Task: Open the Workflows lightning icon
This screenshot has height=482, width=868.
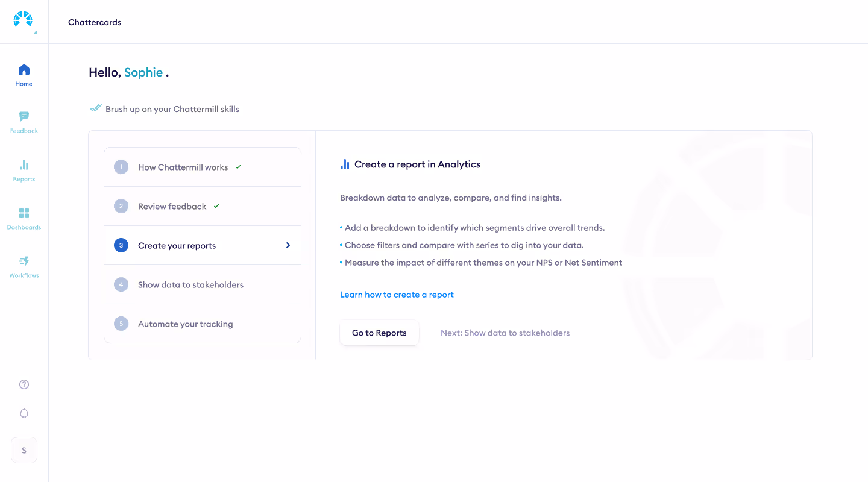Action: click(x=24, y=261)
